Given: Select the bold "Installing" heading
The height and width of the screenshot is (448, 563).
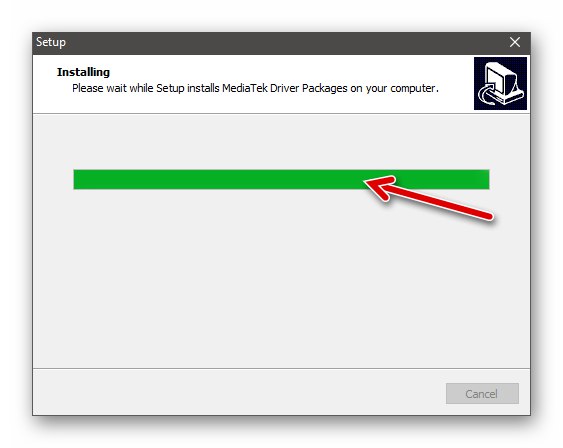Looking at the screenshot, I should (x=83, y=72).
